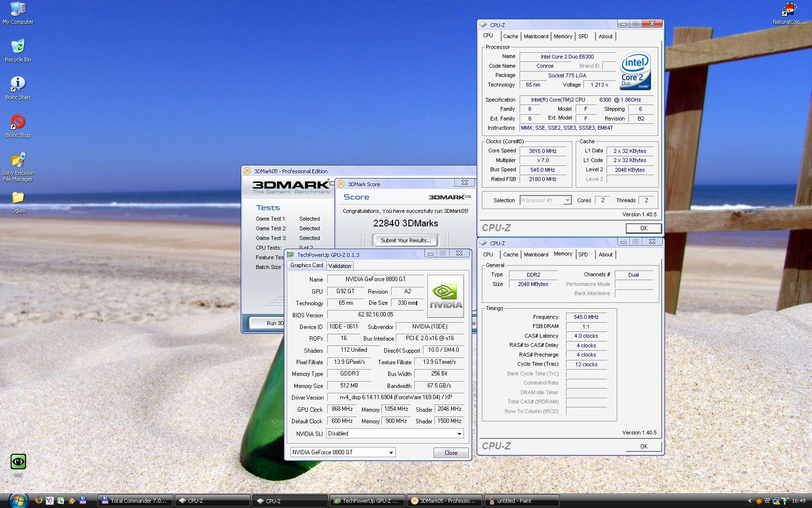Click the 22840 3DMarks score text
This screenshot has width=812, height=508.
click(406, 223)
